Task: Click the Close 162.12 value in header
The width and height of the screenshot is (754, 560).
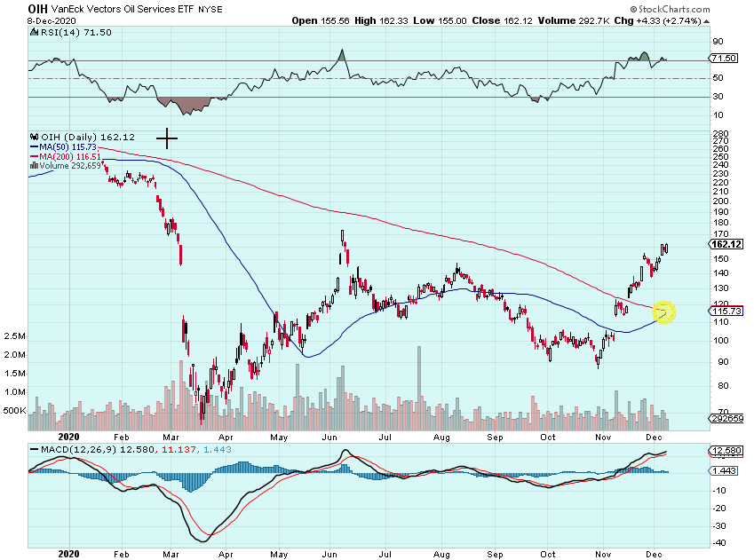Action: click(x=503, y=20)
